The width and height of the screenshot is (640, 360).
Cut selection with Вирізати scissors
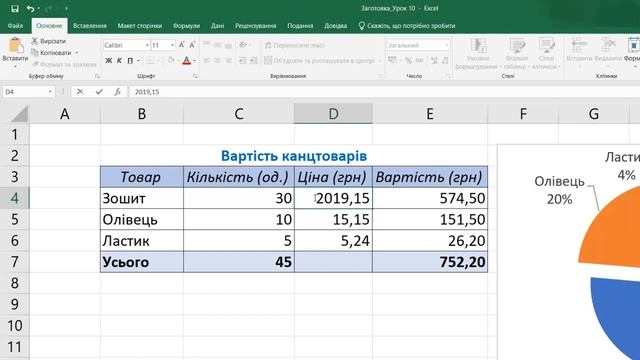click(49, 41)
